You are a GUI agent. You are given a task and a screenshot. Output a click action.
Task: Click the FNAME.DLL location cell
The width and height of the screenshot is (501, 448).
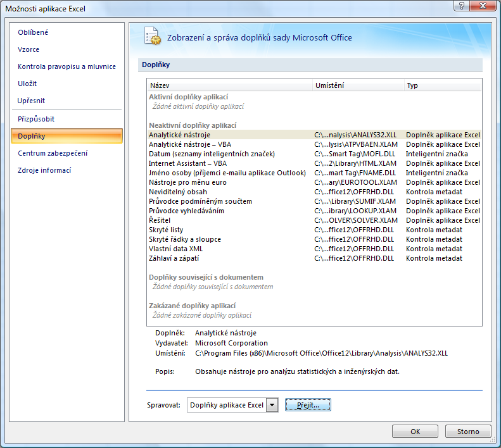(355, 173)
